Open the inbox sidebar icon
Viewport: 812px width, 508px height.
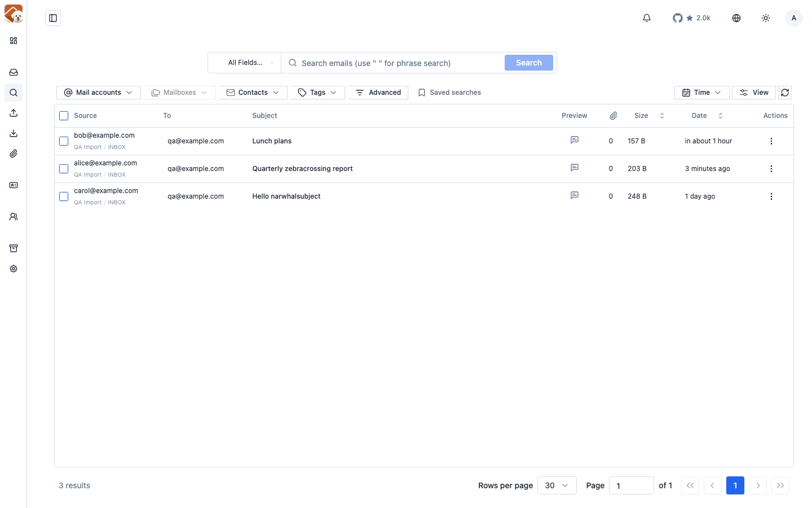coord(14,72)
